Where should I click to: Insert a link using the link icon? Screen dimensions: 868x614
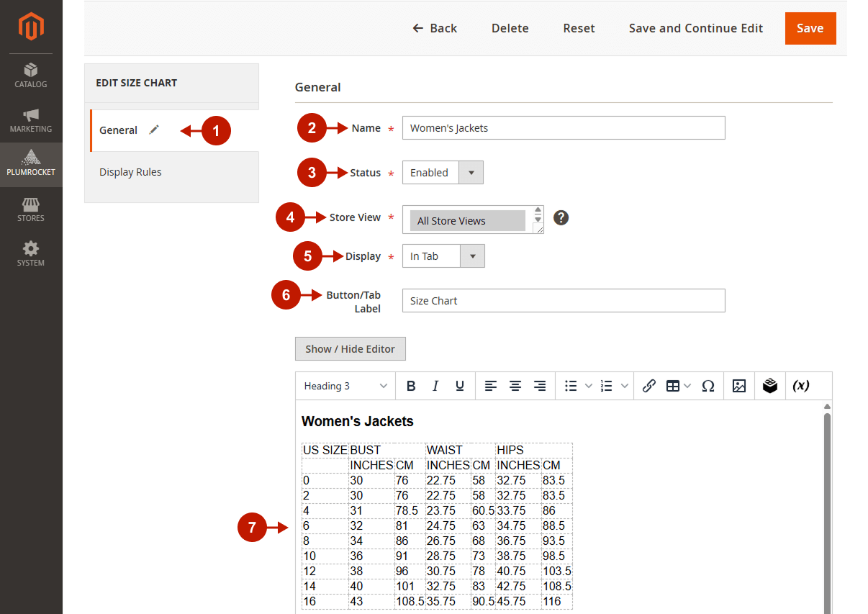(x=648, y=386)
